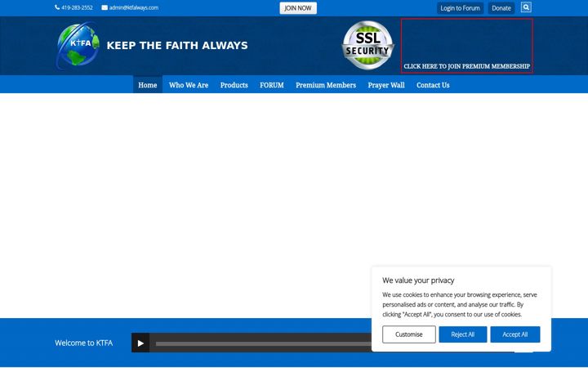The image size is (588, 368).
Task: Click the Customise cookies button
Action: click(409, 334)
